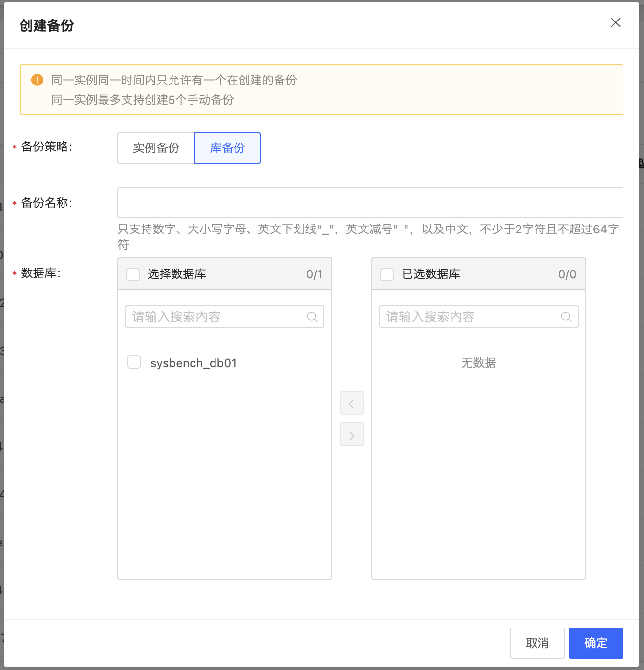This screenshot has height=670, width=644.
Task: Click the 0/1 counter in the left panel
Action: point(315,274)
